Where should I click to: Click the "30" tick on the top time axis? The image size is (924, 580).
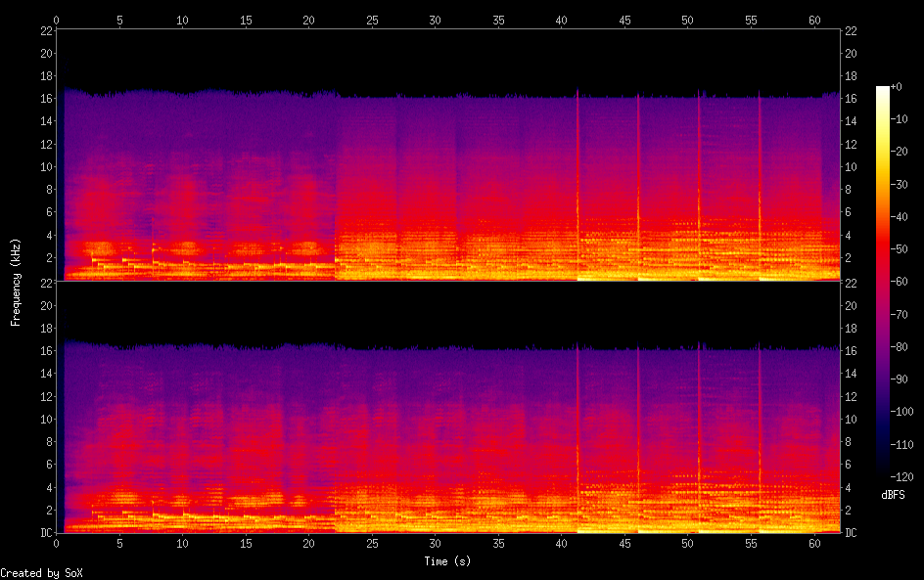click(435, 20)
